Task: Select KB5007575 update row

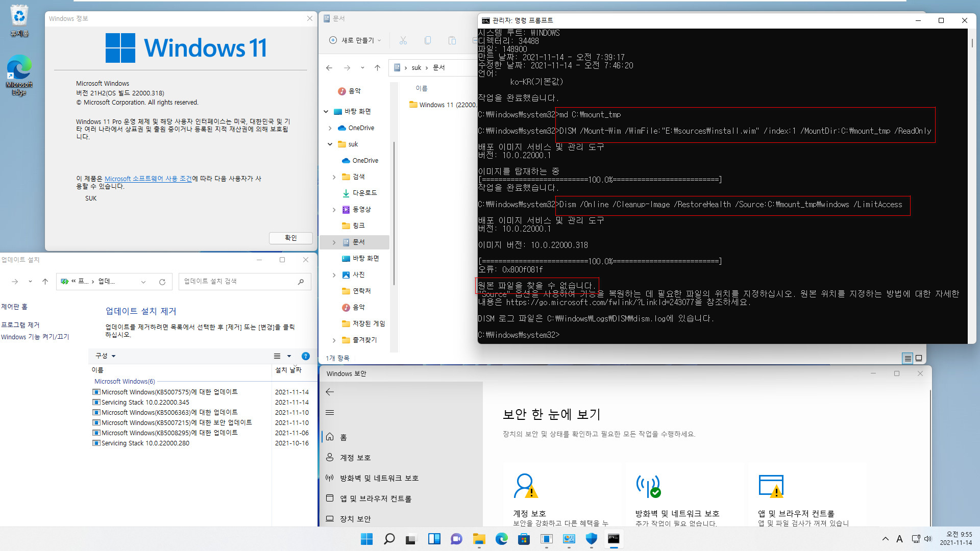Action: tap(201, 392)
